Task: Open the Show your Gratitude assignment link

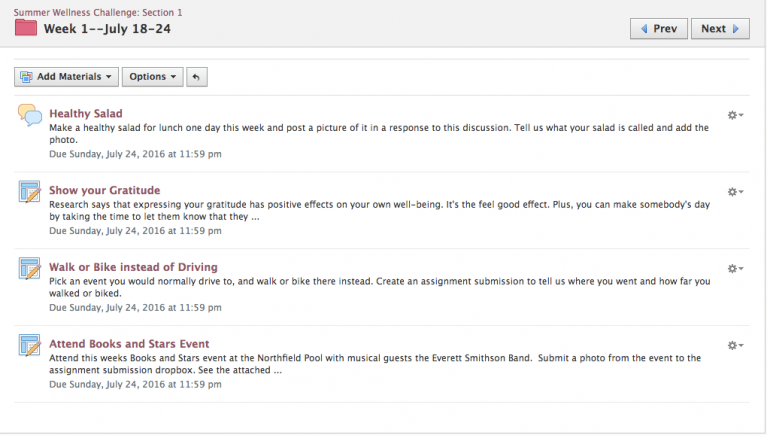Action: coord(105,190)
